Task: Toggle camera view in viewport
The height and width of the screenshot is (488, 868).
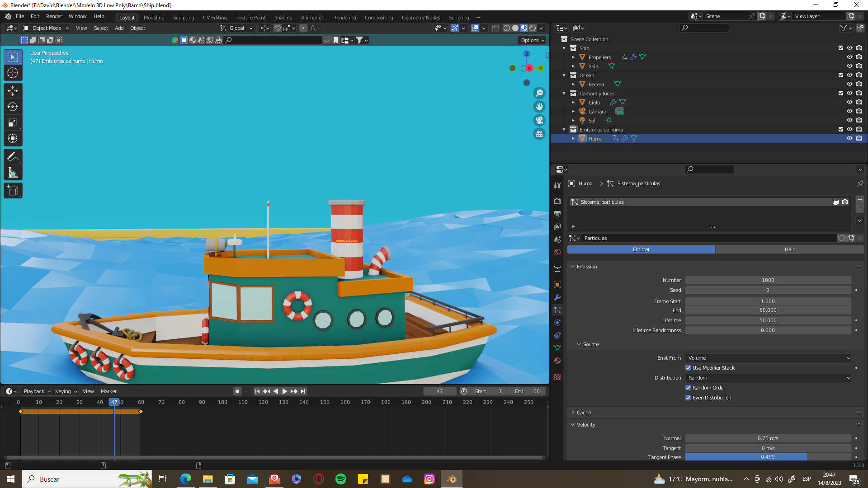Action: pos(539,120)
